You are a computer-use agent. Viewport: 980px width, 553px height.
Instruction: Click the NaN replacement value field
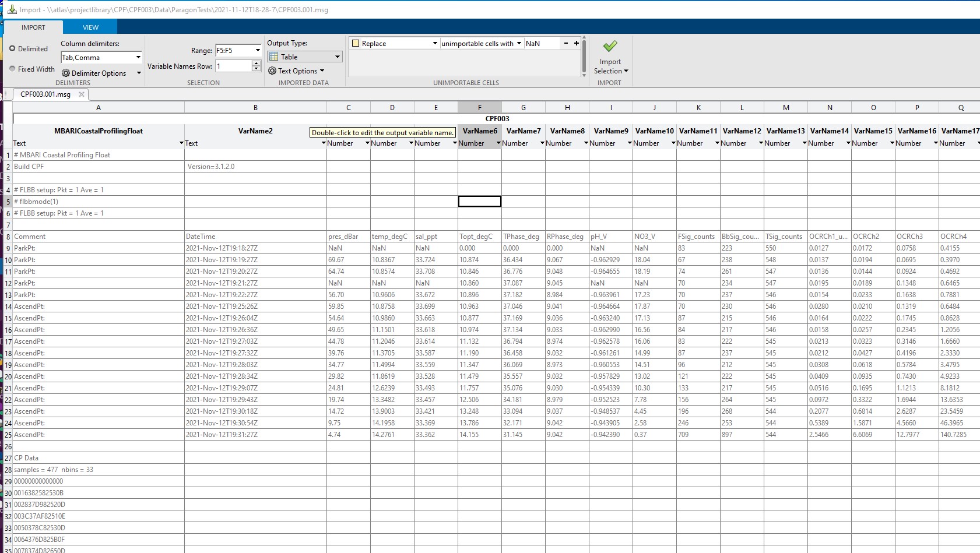click(x=542, y=43)
